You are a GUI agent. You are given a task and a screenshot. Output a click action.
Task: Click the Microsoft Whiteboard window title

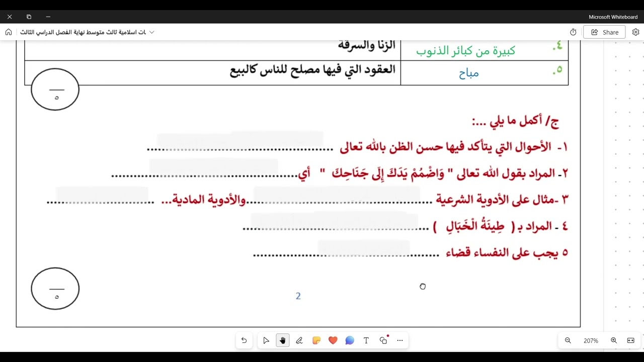613,17
